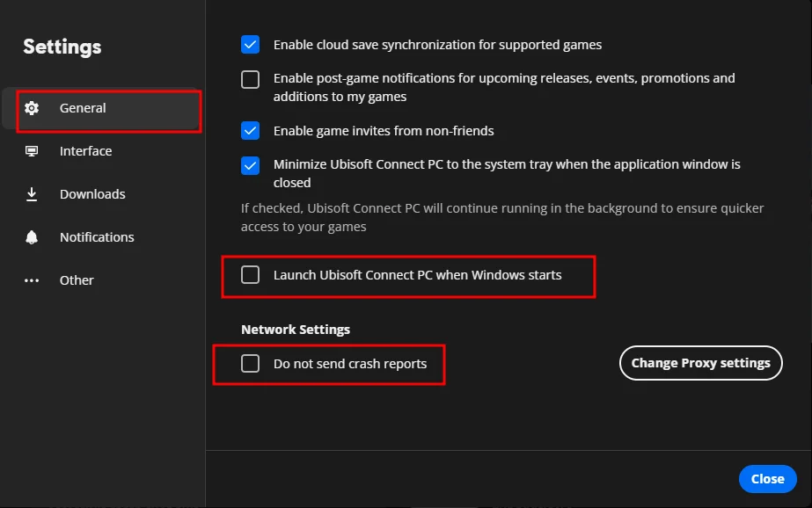The width and height of the screenshot is (812, 508).
Task: Uncheck minimize to system tray option
Action: tap(251, 165)
